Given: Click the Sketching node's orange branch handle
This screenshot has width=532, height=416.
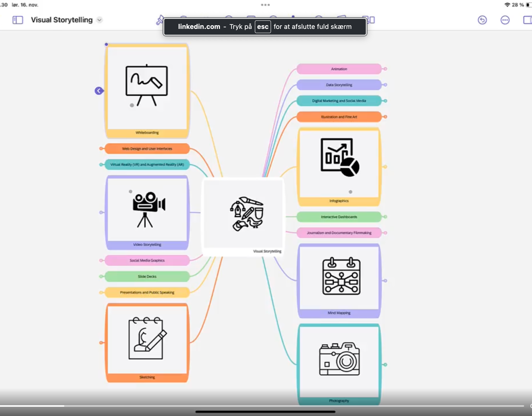Looking at the screenshot, I should pyautogui.click(x=101, y=343).
